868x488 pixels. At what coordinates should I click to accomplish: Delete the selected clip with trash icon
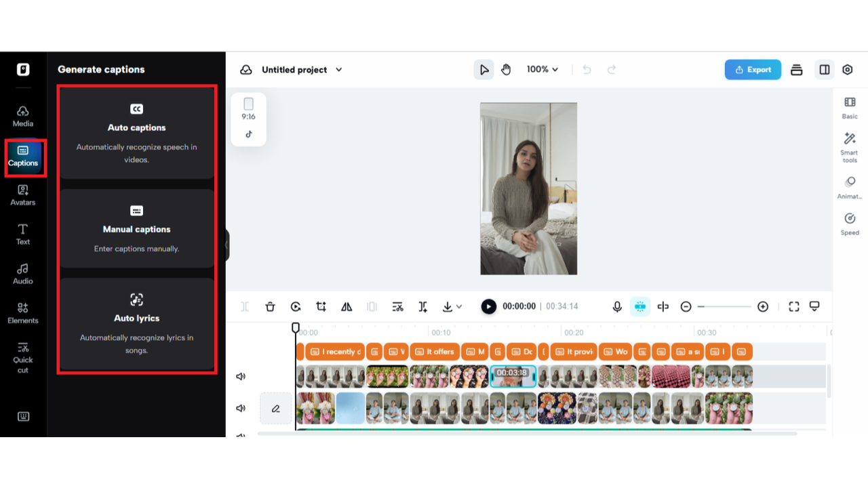coord(270,307)
